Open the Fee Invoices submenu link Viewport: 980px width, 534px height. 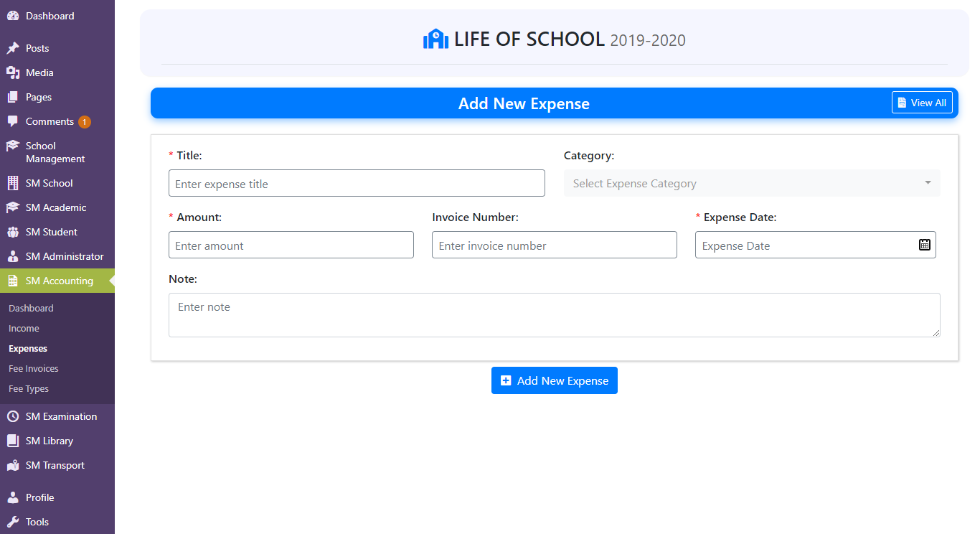34,368
